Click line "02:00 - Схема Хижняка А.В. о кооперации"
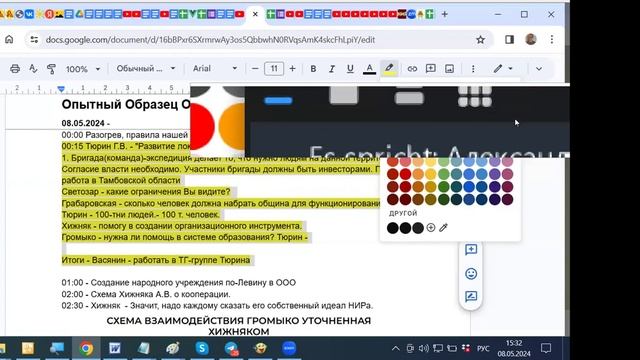Image resolution: width=640 pixels, height=360 pixels. click(x=146, y=294)
